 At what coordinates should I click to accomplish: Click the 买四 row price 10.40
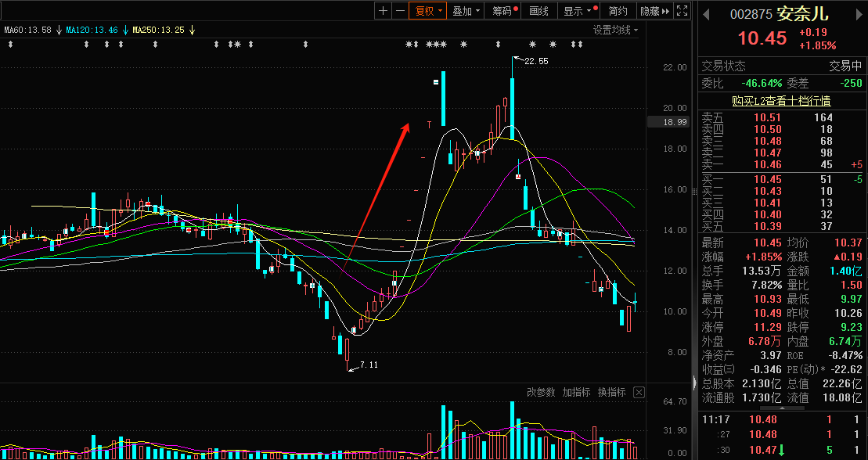coord(768,214)
